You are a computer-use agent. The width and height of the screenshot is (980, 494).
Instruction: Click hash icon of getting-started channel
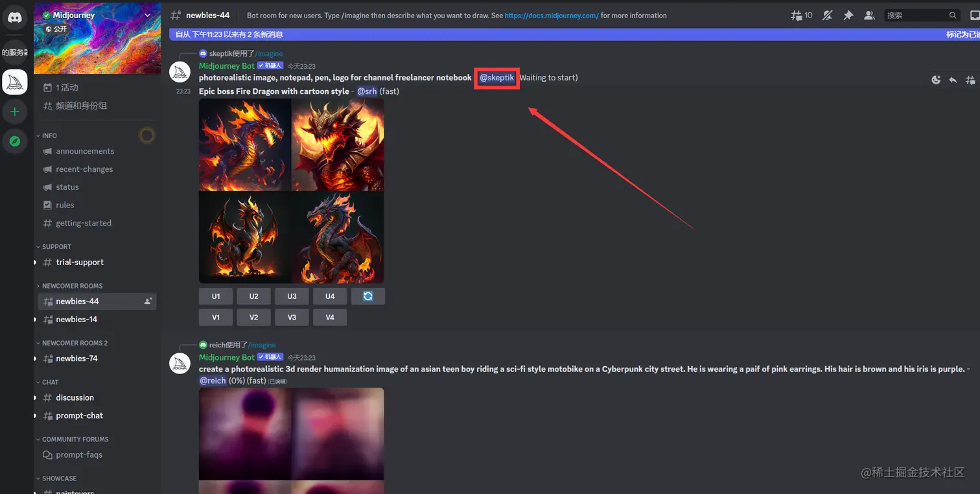pyautogui.click(x=47, y=223)
